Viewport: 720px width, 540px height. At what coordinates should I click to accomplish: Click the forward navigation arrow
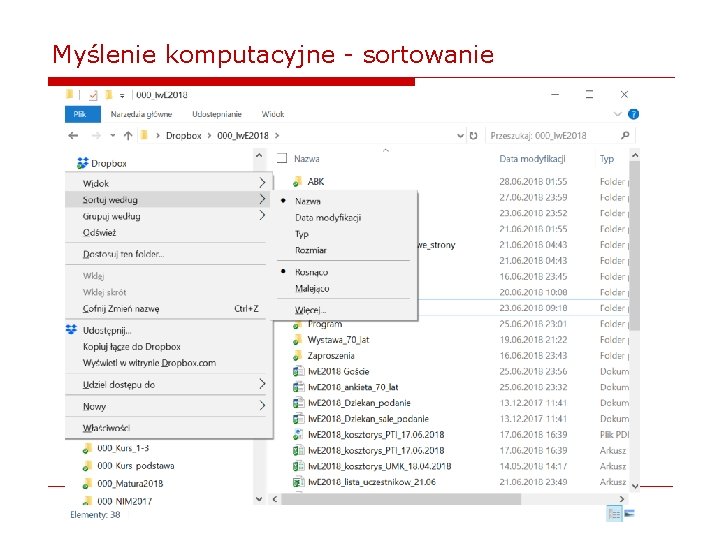pos(96,135)
